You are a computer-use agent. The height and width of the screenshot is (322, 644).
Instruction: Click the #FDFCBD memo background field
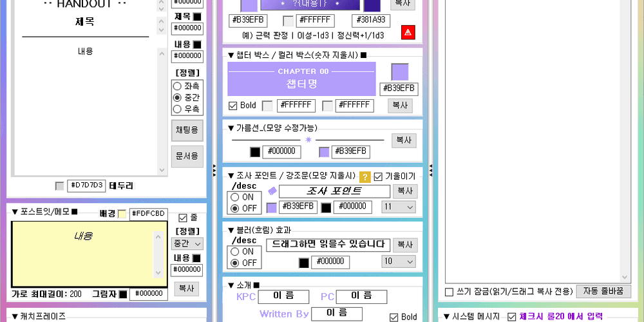pos(149,214)
